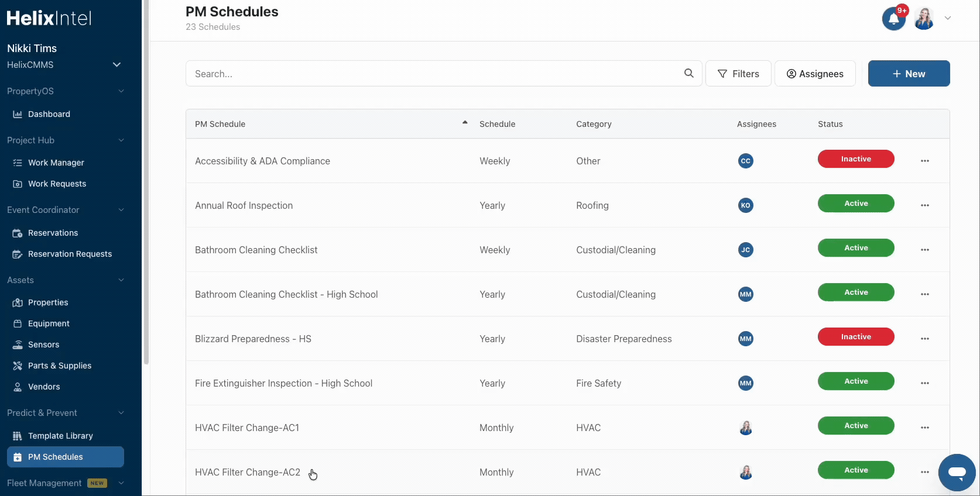Expand the profile menu chevron in header
The image size is (980, 496).
tap(948, 18)
